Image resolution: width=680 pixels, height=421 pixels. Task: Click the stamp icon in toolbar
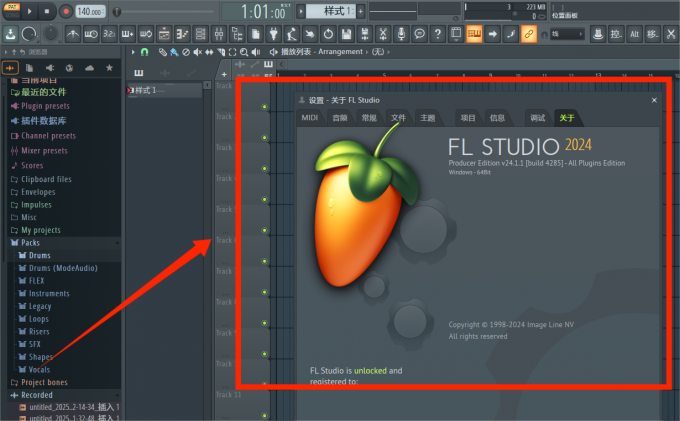[x=598, y=34]
